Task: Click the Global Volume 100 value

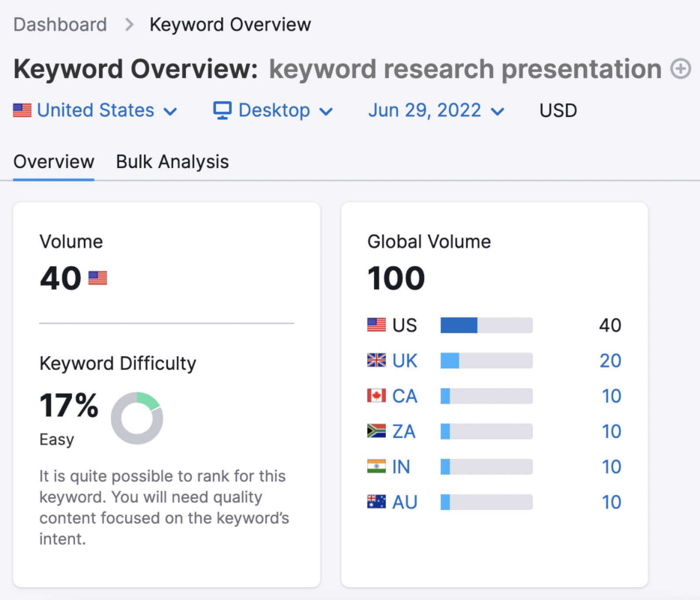Action: (396, 278)
